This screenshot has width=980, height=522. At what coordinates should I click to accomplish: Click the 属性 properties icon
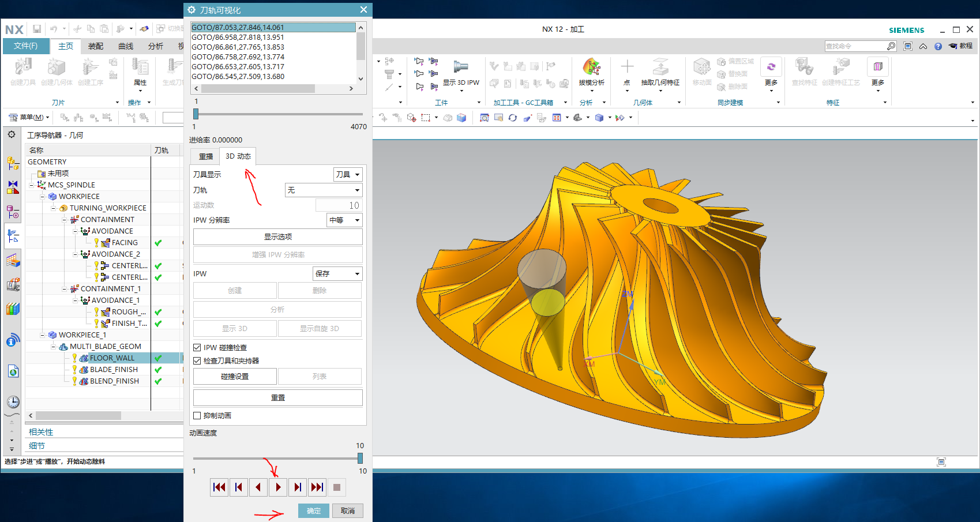[x=140, y=67]
